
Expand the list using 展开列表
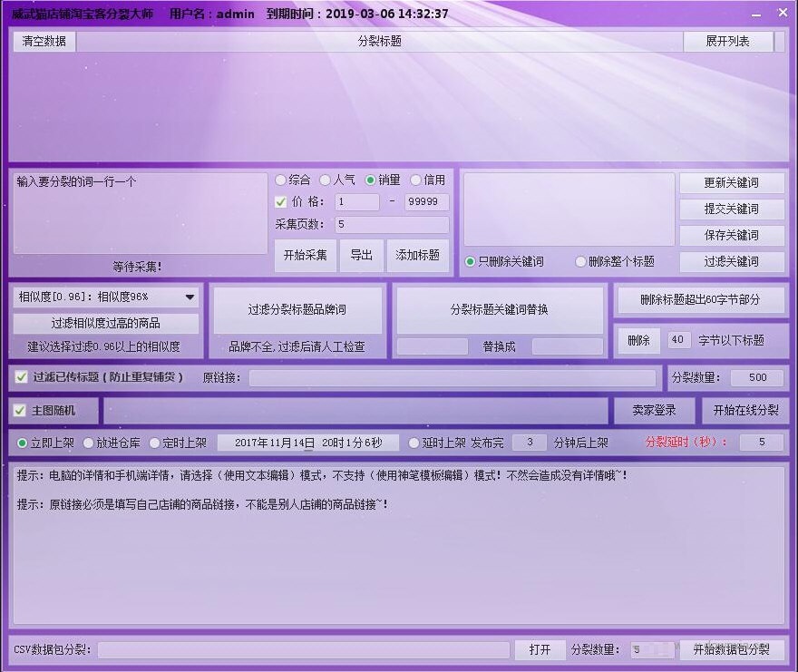pyautogui.click(x=729, y=41)
